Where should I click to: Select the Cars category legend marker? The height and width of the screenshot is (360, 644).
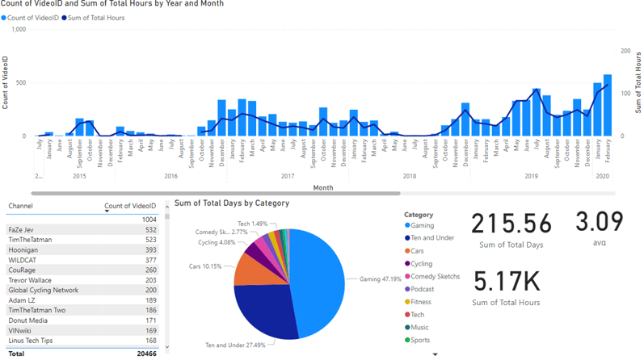tap(407, 251)
